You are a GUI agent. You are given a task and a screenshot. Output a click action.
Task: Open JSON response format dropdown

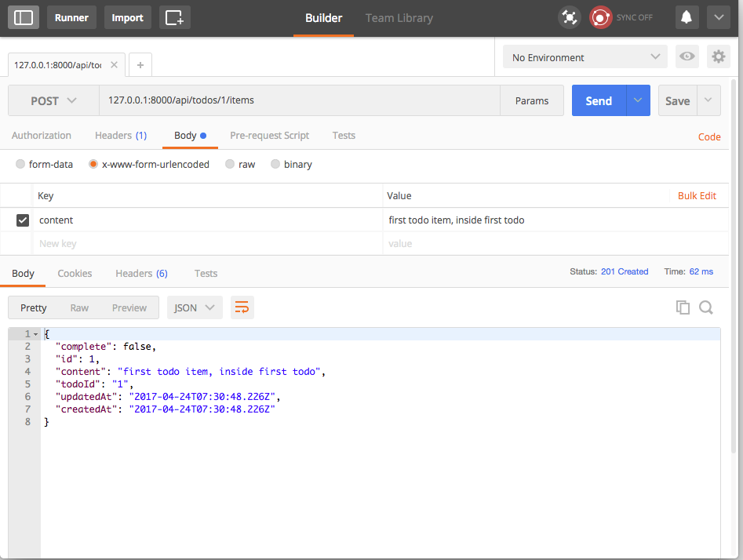pos(195,307)
